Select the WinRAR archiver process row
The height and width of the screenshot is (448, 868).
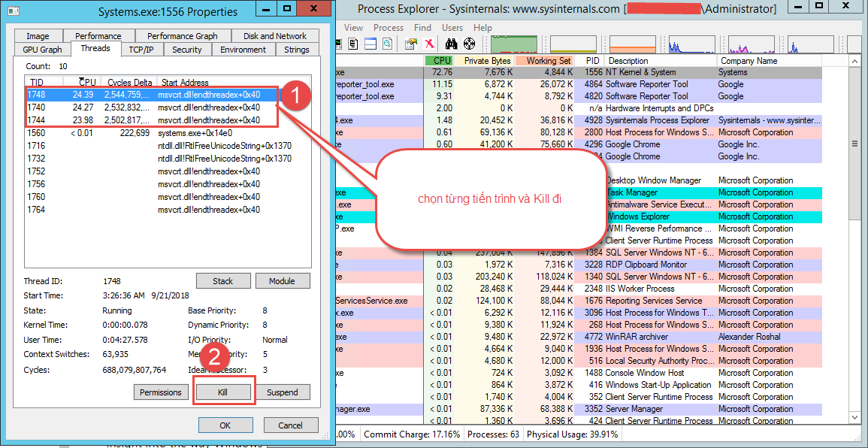click(579, 337)
